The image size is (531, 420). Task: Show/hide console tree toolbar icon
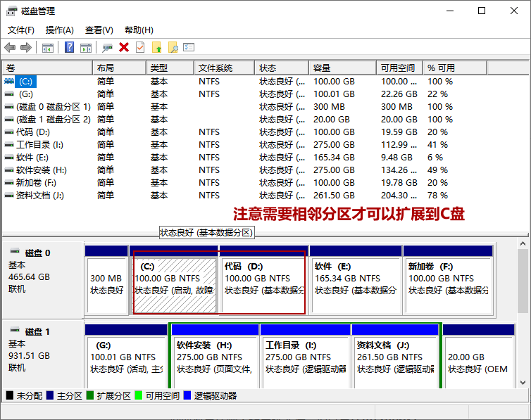[x=48, y=48]
